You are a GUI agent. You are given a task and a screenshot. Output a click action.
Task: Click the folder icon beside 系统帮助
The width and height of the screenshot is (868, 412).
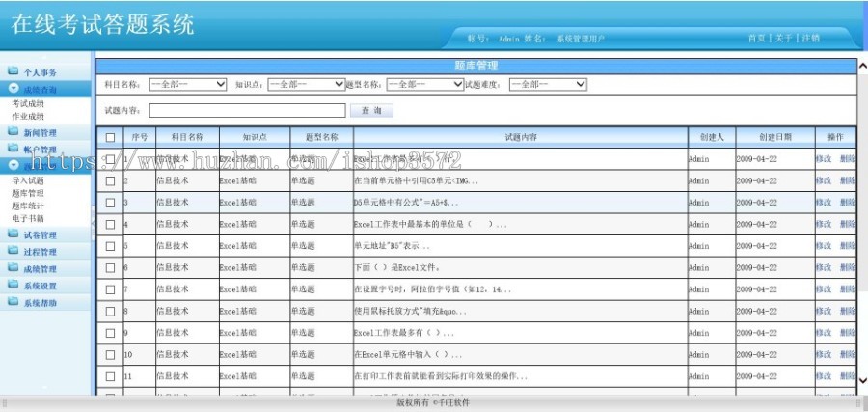pyautogui.click(x=14, y=302)
